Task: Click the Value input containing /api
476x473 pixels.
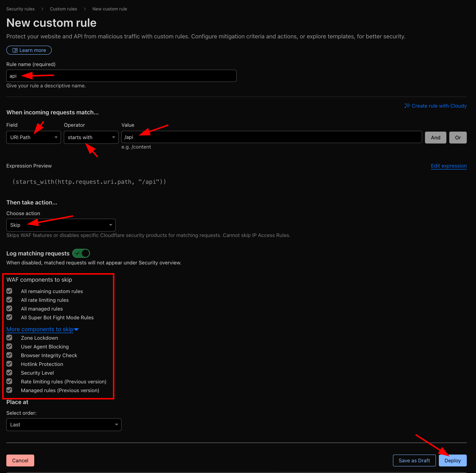Action: point(271,137)
